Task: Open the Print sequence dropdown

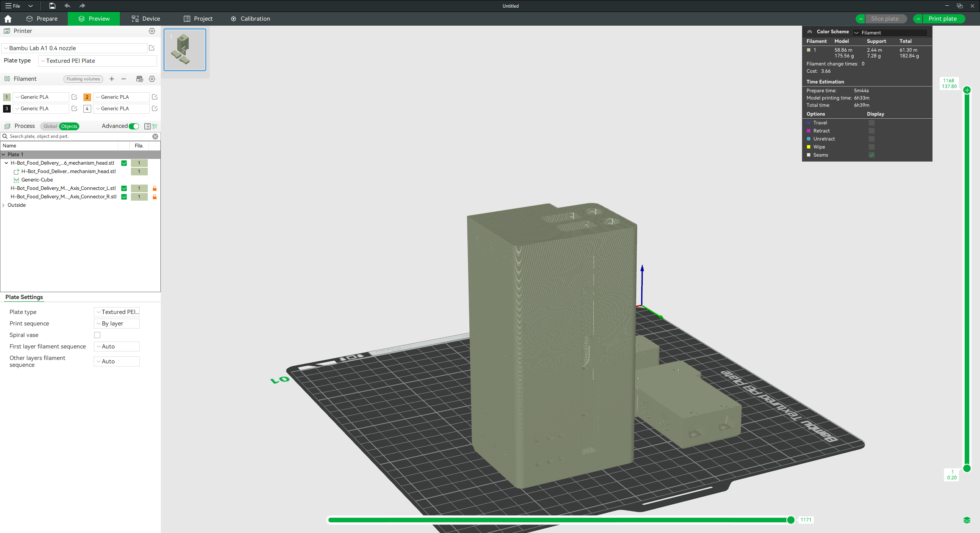Action: pos(117,324)
